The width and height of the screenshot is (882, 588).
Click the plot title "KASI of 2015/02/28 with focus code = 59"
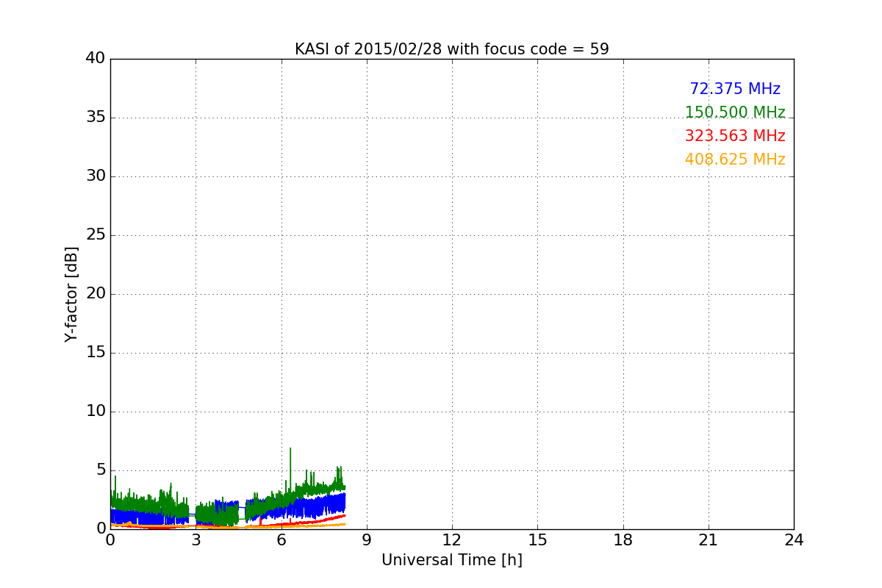click(x=451, y=49)
